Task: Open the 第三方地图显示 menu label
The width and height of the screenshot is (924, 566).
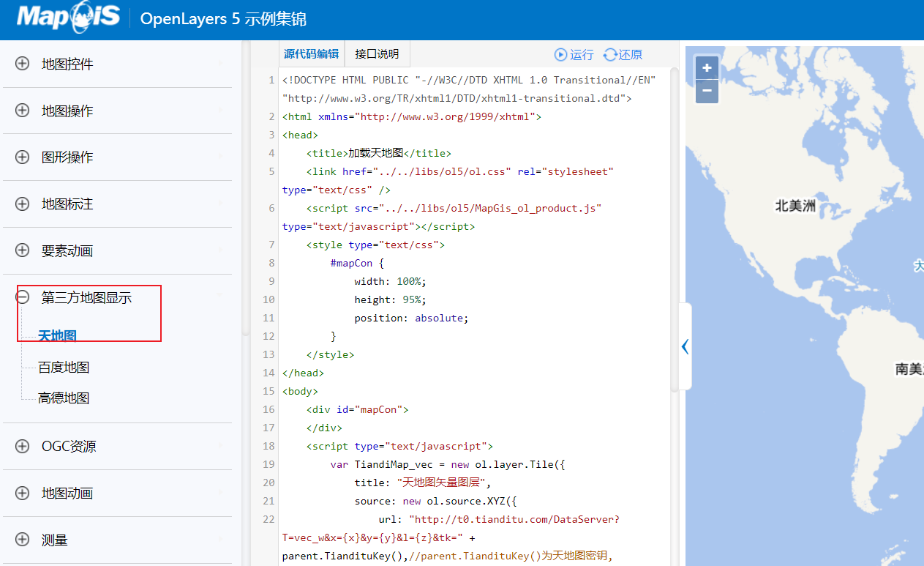Action: pos(86,297)
